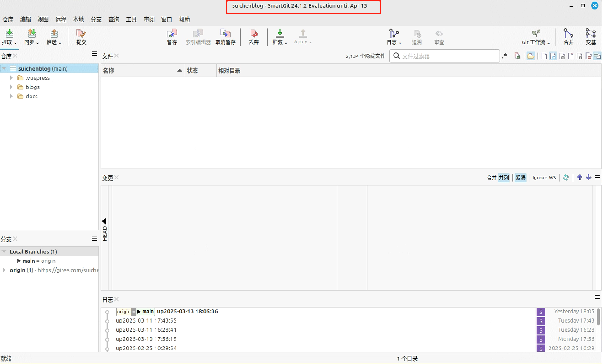Screen dimensions: 602x364
Task: Open the 拉取 (Pull) tool
Action: 9,36
